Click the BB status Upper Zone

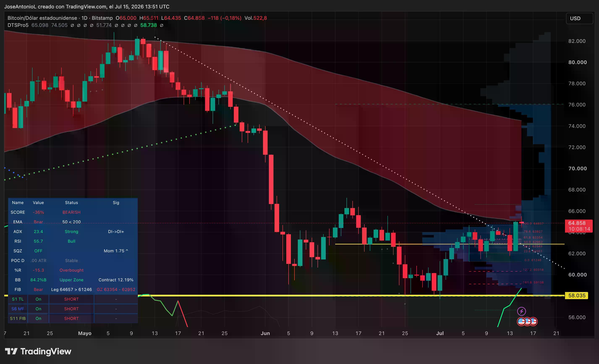click(72, 280)
